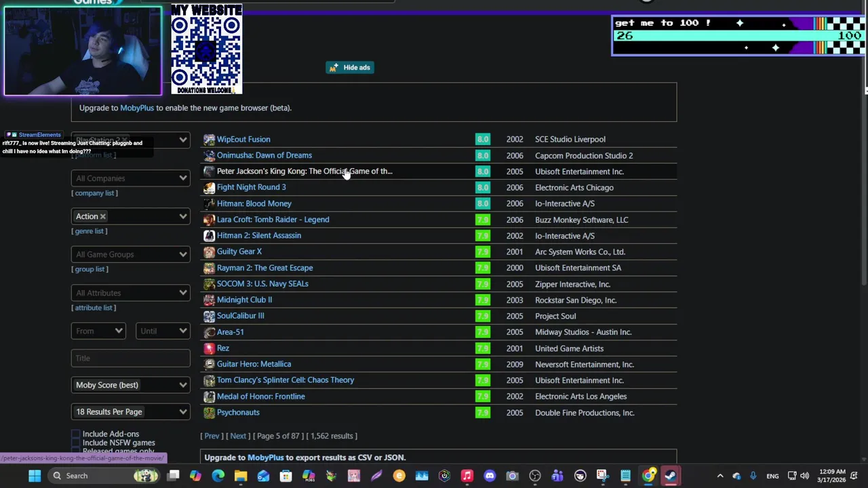Image resolution: width=868 pixels, height=488 pixels.
Task: Click the Rez cover icon
Action: [x=209, y=348]
